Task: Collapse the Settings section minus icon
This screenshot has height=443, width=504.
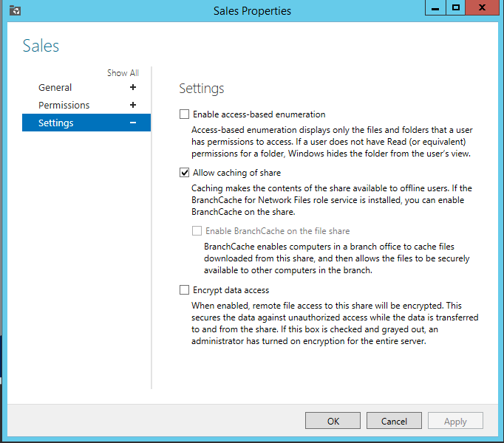Action: [133, 123]
